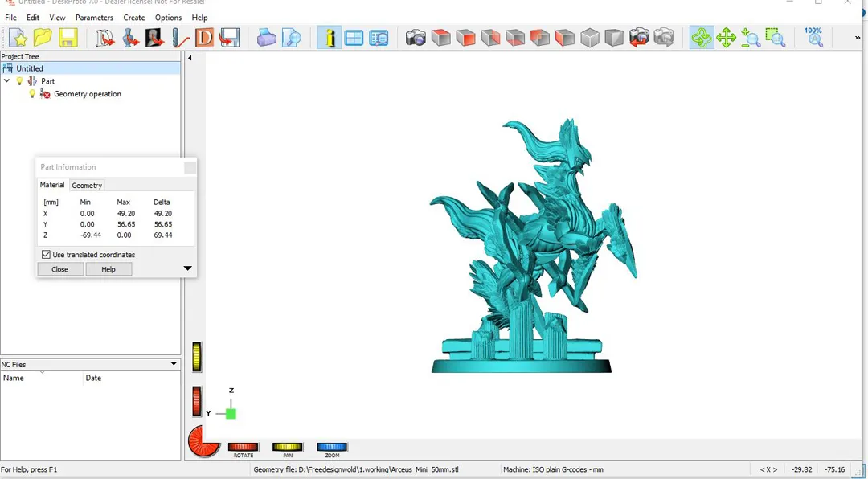This screenshot has height=479, width=868.
Task: Click the Arceus model in the viewport
Action: 533,245
